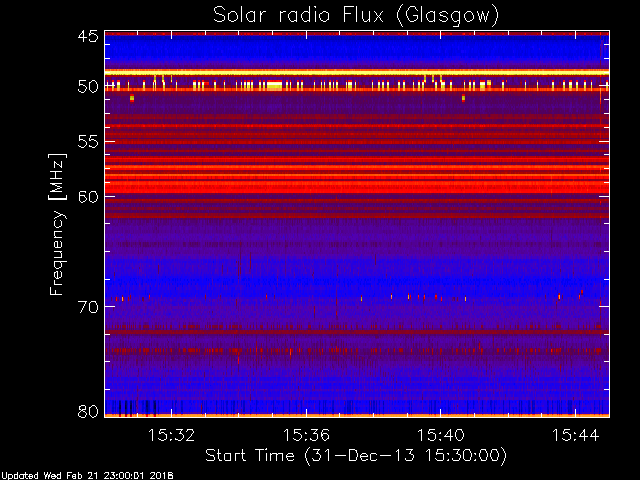Click the 15:32 time tick label
Image resolution: width=640 pixels, height=480 pixels.
171,435
